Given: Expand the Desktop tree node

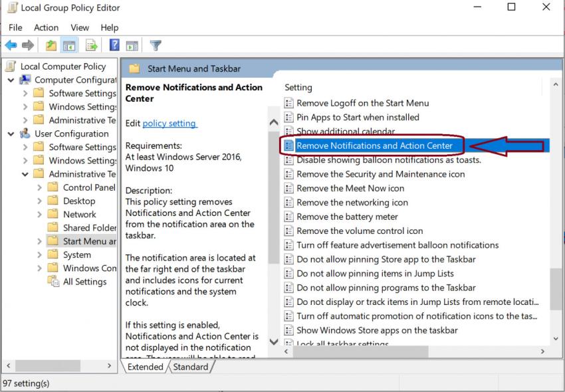Looking at the screenshot, I should point(39,201).
